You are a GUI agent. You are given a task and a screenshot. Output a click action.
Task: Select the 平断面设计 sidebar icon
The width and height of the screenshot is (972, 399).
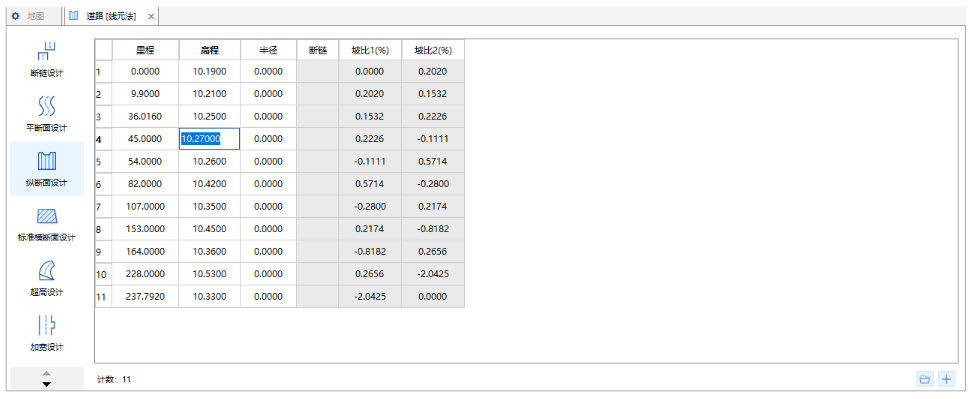tap(46, 114)
